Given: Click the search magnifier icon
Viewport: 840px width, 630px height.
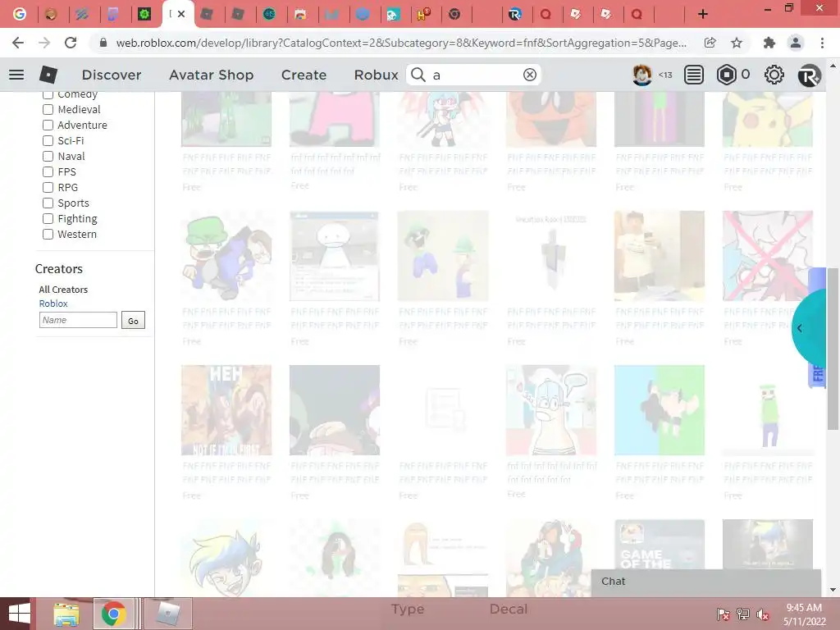Looking at the screenshot, I should point(418,75).
